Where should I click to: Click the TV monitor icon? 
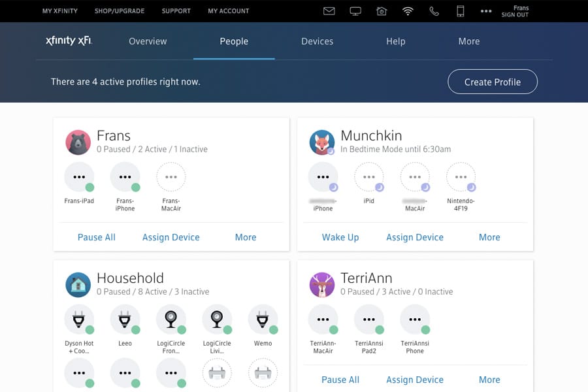[x=355, y=11]
